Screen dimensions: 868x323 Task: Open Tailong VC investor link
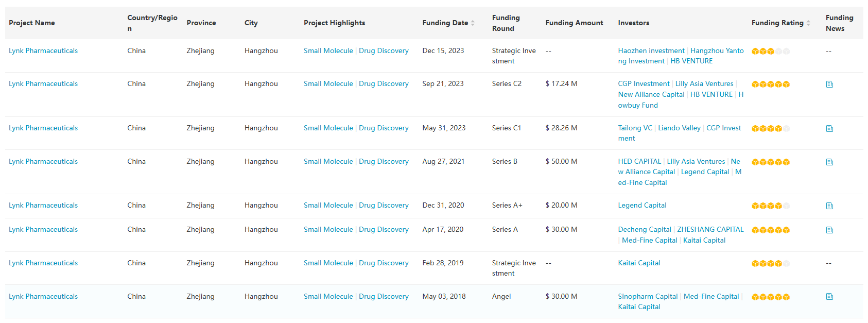coord(635,128)
